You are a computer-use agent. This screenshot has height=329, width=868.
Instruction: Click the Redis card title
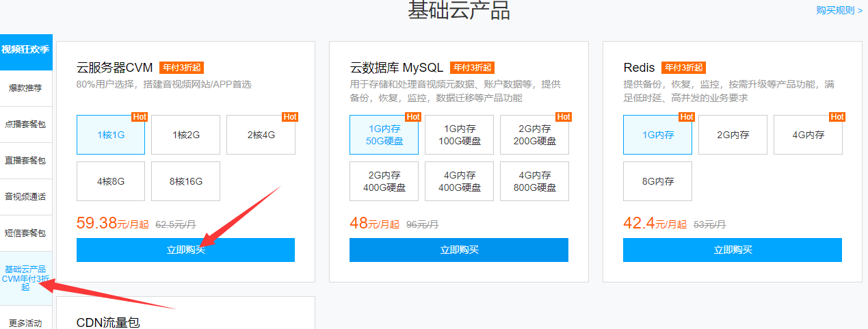click(640, 68)
